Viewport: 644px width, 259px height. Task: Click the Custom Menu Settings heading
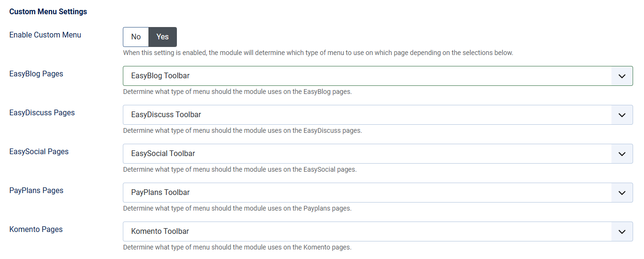pyautogui.click(x=48, y=11)
